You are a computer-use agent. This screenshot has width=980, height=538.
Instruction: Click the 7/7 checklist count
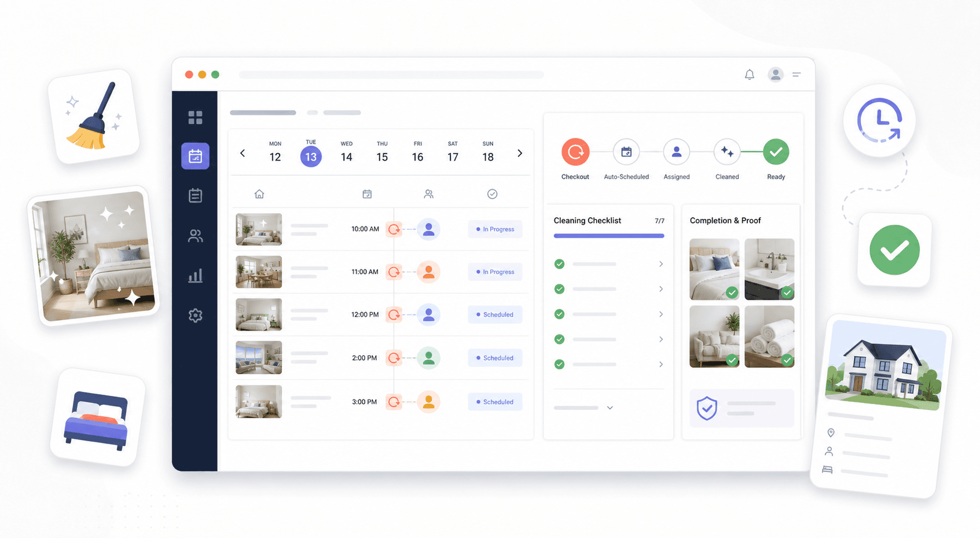(659, 221)
